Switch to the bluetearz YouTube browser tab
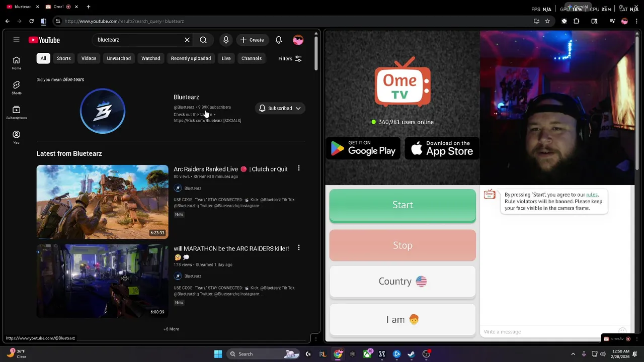This screenshot has width=644, height=362. tap(22, 7)
